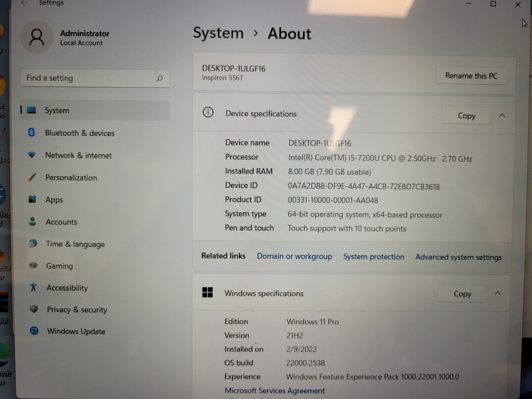Maximize the Settings window
The image size is (532, 399).
(x=493, y=4)
